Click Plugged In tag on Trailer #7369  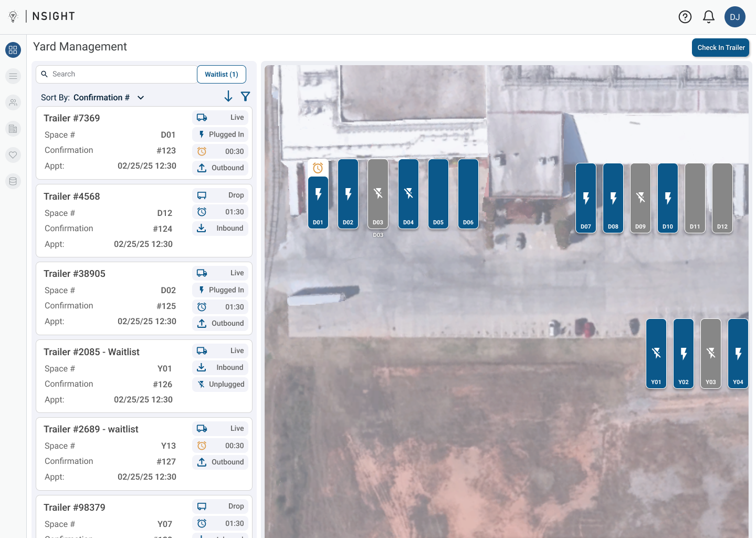220,134
